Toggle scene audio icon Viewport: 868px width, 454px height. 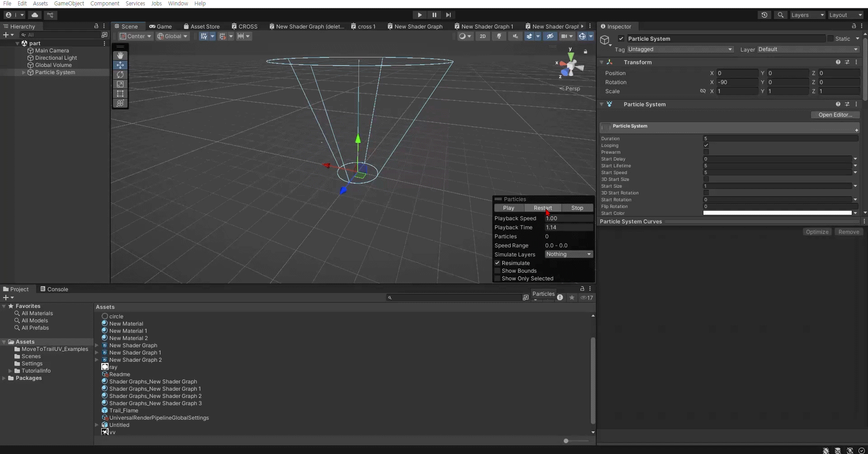(x=515, y=36)
